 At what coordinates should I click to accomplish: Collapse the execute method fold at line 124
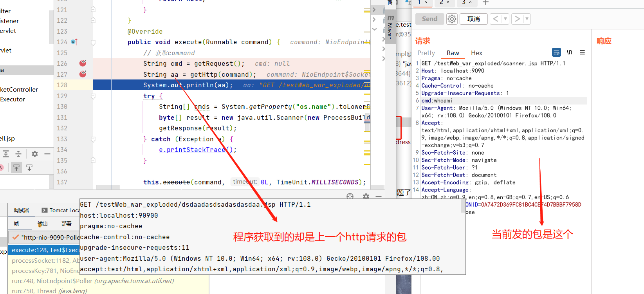tap(93, 42)
